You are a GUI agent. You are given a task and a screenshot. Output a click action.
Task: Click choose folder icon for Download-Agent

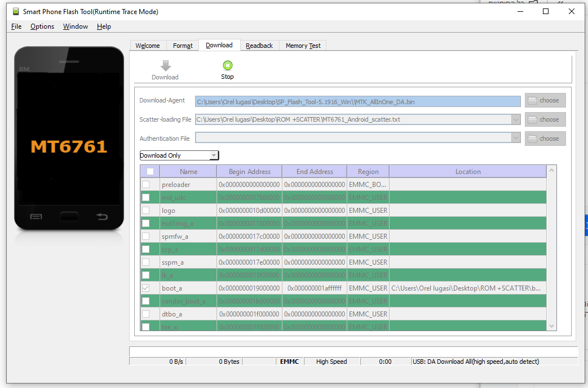click(532, 100)
